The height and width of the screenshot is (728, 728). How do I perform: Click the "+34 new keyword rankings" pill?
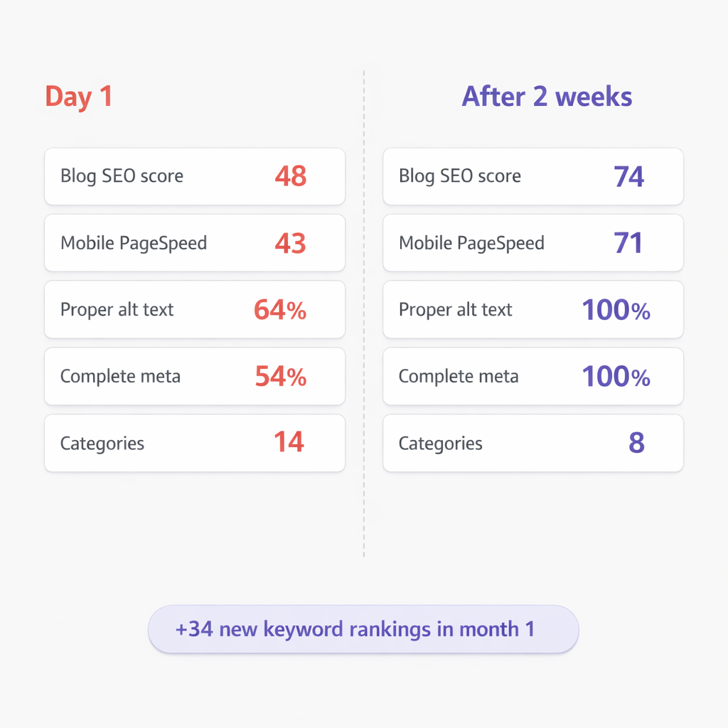click(363, 629)
